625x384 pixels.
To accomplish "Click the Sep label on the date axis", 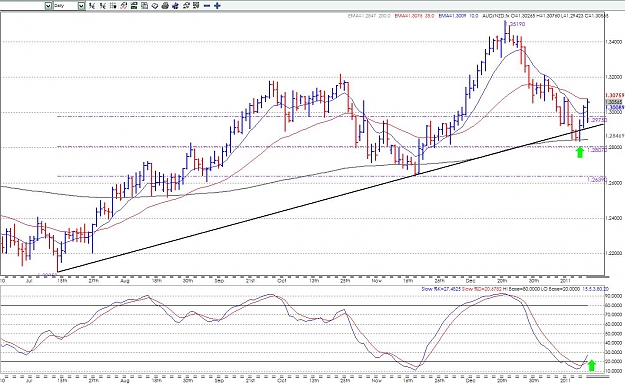I will click(219, 280).
